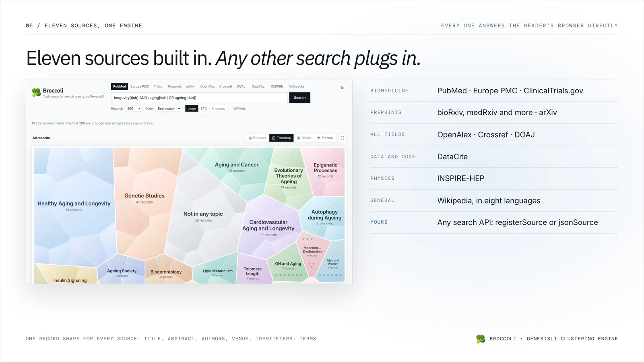644x362 pixels.
Task: Click the PubMed · Europe PMC · ClinicalTrials.gov row
Action: (x=494, y=91)
